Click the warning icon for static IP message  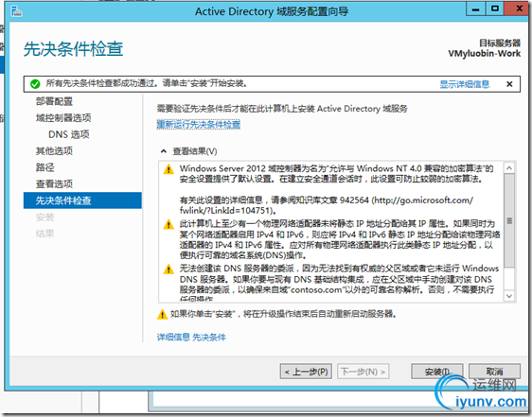pos(168,224)
